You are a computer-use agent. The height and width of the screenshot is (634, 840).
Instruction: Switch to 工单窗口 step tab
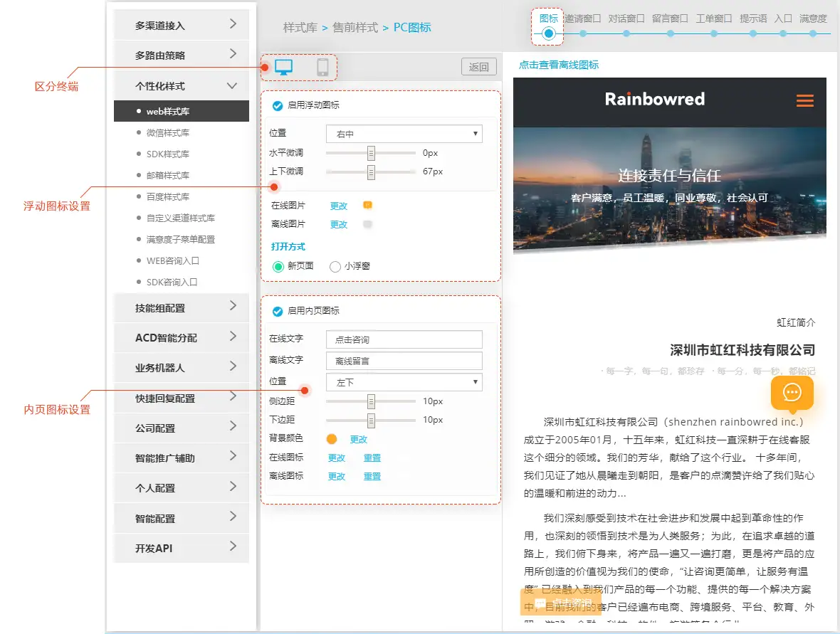click(x=713, y=19)
